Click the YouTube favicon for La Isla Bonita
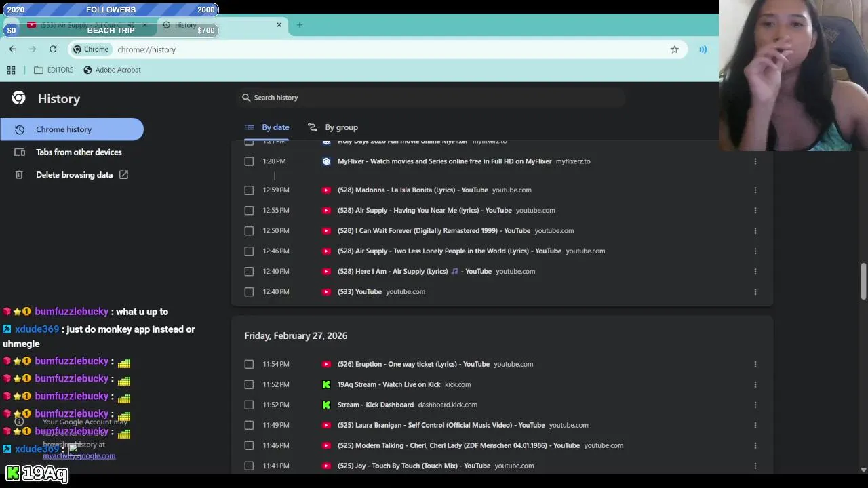868x488 pixels. point(326,190)
